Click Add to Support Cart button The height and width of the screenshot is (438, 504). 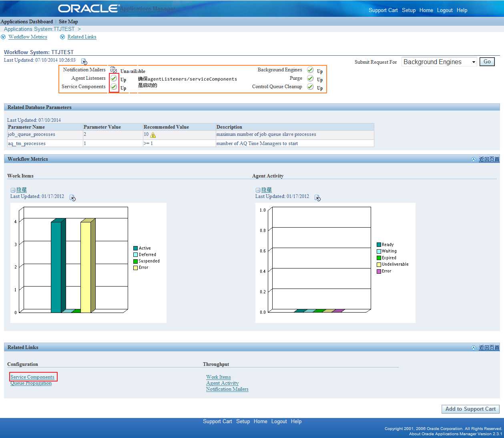470,409
